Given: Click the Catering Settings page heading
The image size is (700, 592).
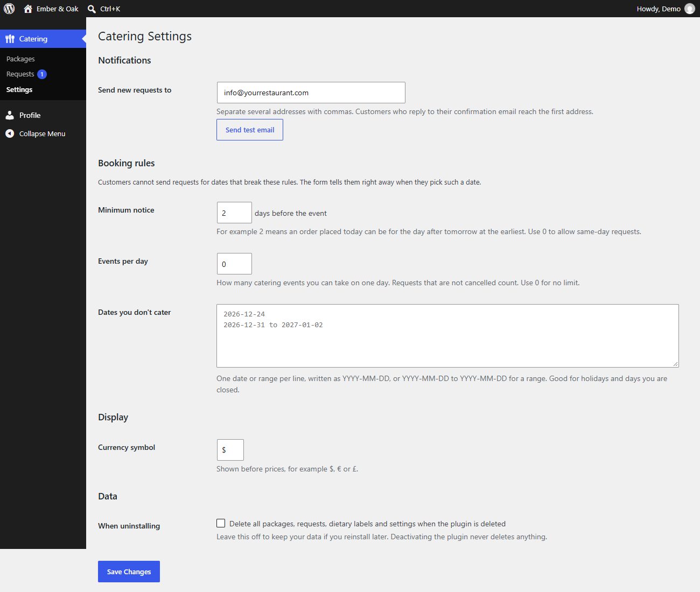Looking at the screenshot, I should coord(145,36).
